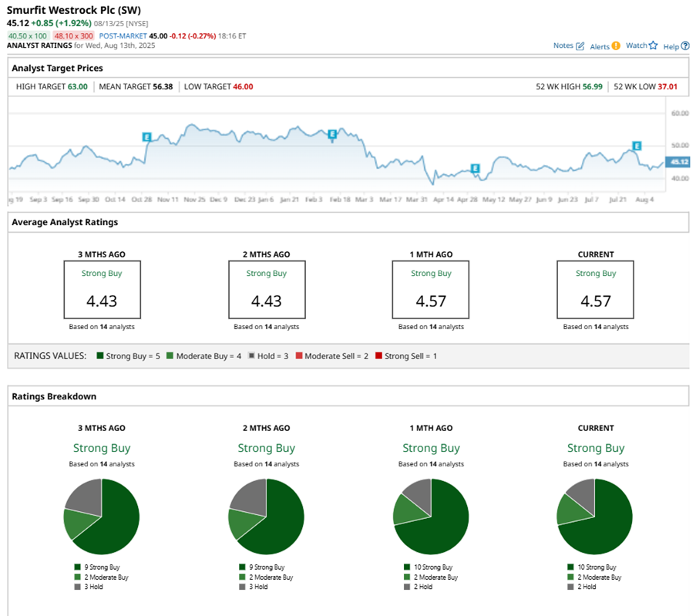The width and height of the screenshot is (696, 616).
Task: Click the 1 MTH AGO 4.57 rating box
Action: (431, 290)
